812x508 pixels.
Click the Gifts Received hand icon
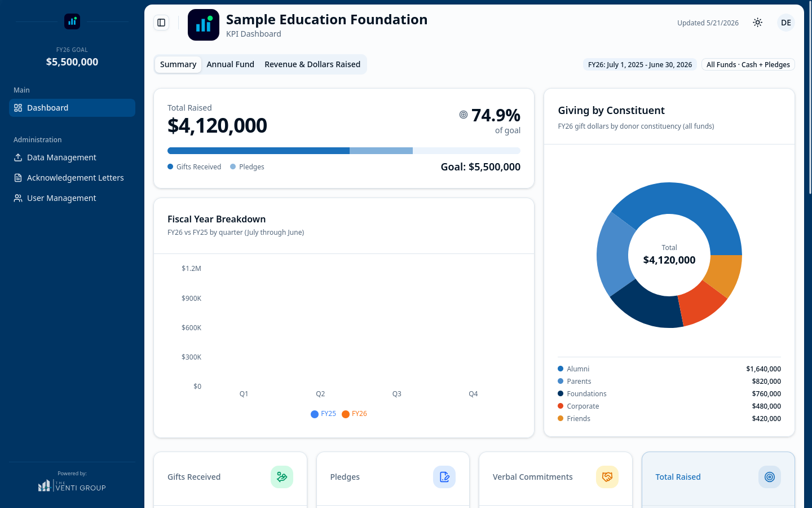282,477
